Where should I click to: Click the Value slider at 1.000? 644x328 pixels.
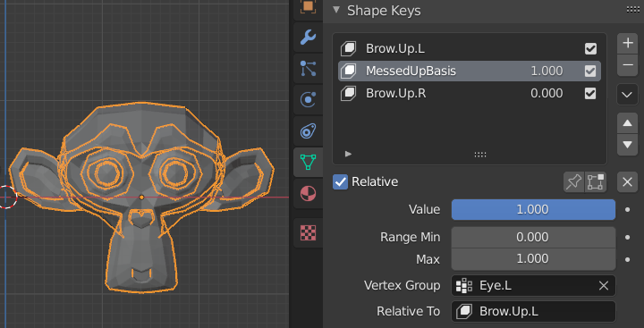coord(533,210)
